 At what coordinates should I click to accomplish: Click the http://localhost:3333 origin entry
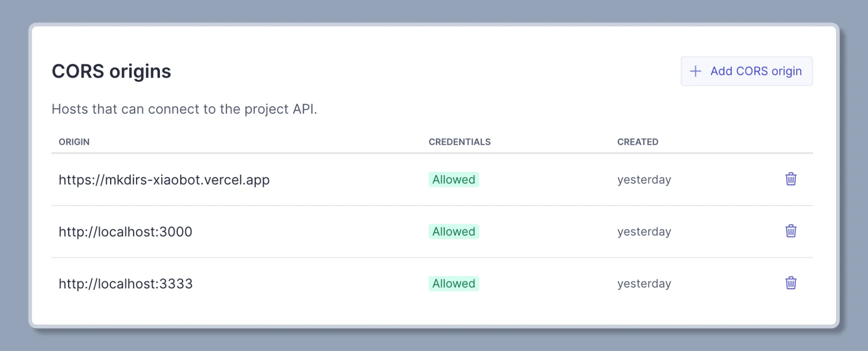pos(126,284)
